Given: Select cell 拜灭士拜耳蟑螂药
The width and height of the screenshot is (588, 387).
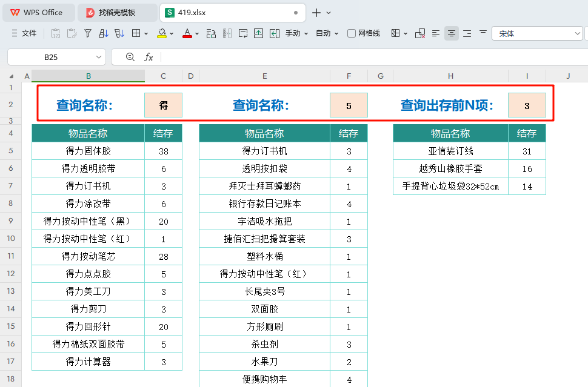Looking at the screenshot, I should point(265,186).
